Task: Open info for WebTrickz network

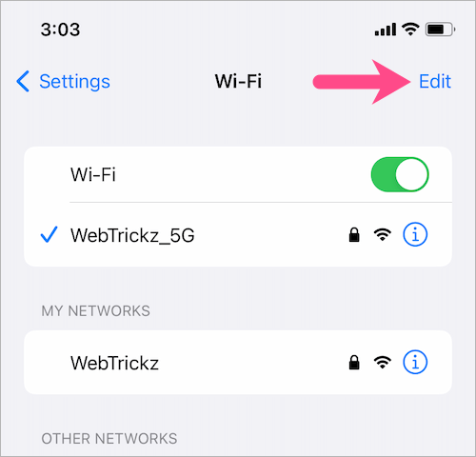Action: click(x=415, y=362)
